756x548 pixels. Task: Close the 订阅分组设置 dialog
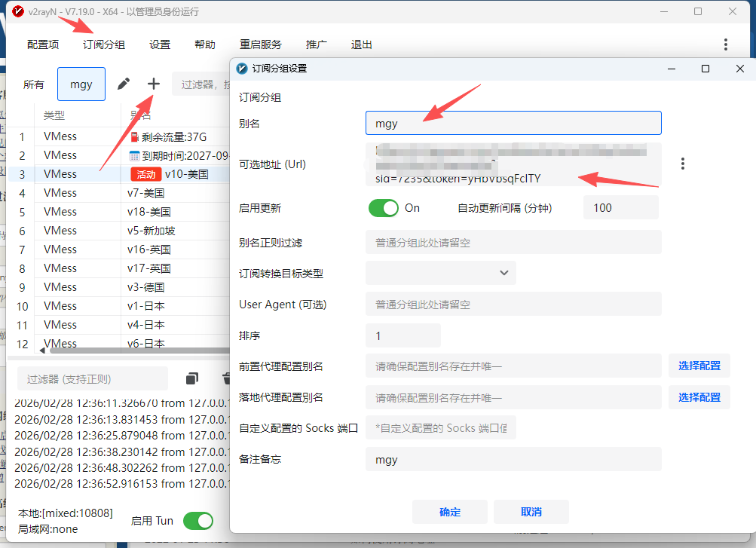740,69
